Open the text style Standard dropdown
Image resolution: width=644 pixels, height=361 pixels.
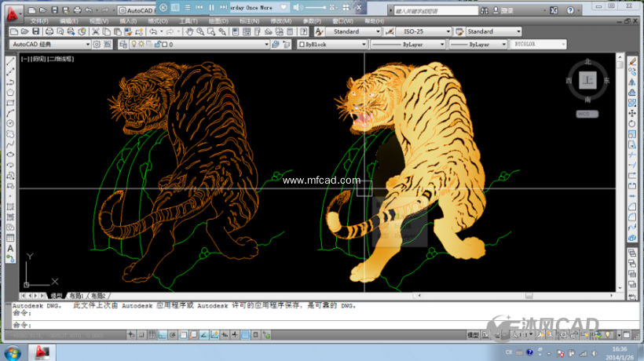(x=353, y=31)
